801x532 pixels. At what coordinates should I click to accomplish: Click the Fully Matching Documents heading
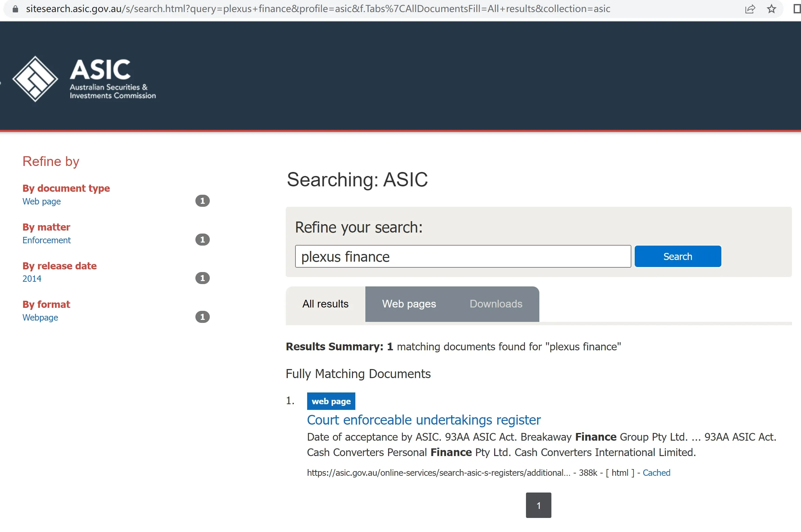pyautogui.click(x=358, y=374)
